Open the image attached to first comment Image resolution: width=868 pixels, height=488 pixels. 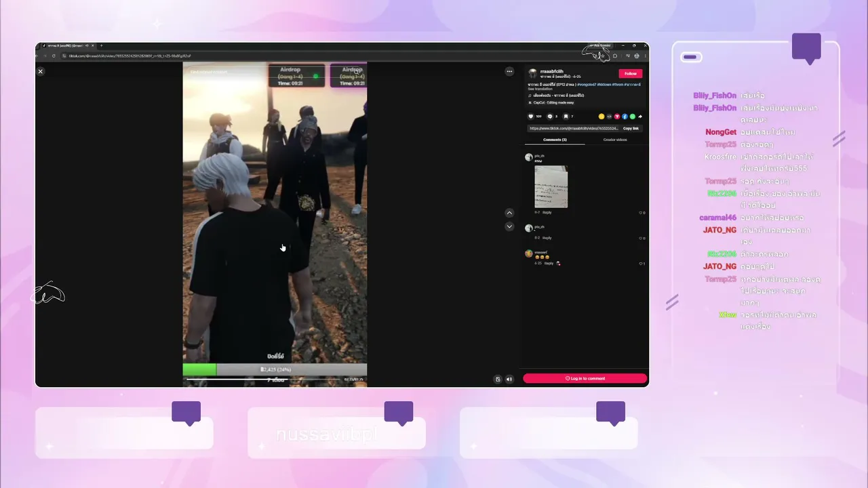click(x=551, y=186)
